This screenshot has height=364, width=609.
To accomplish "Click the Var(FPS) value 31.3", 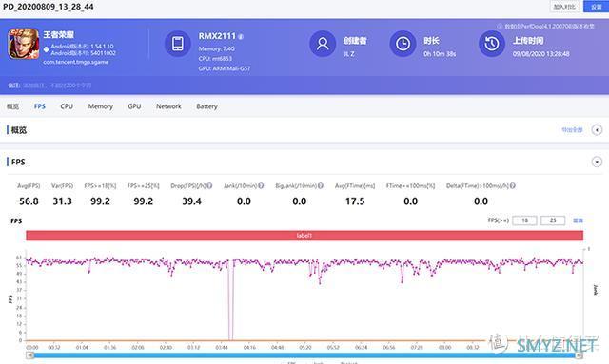I will [x=62, y=201].
